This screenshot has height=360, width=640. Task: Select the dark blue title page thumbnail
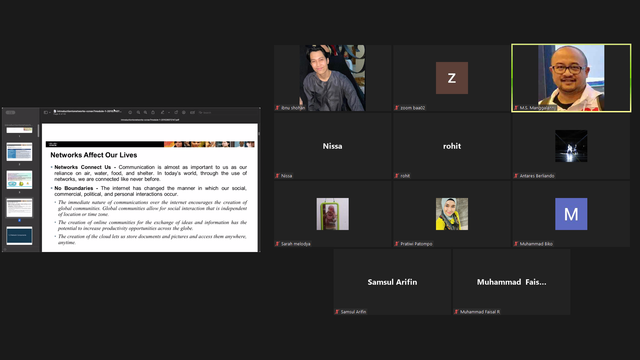point(19,236)
